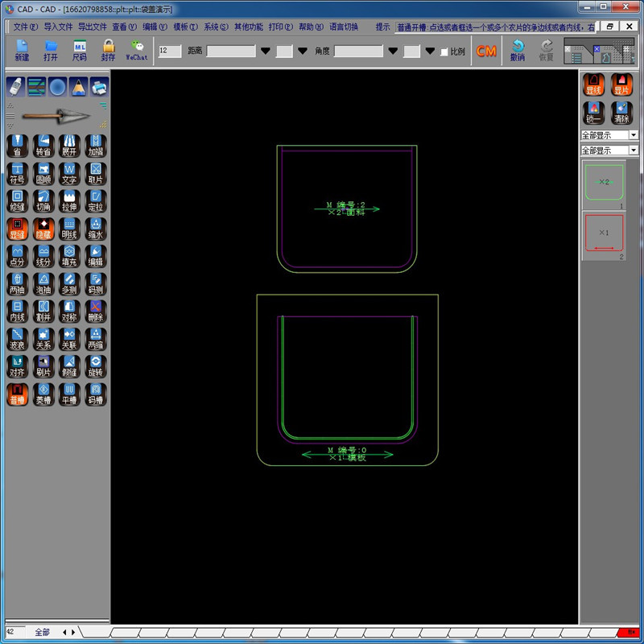
Task: Click the orange CM unit button
Action: pos(486,51)
